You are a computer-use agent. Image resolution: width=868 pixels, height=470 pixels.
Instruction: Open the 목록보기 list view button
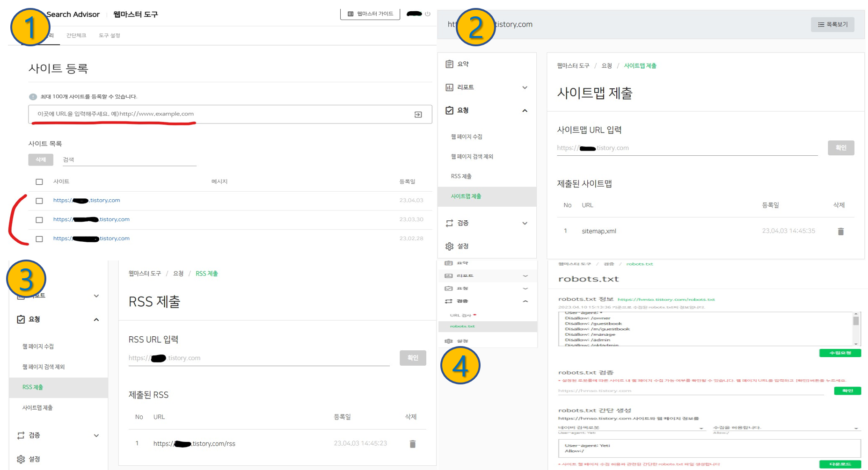pos(832,24)
